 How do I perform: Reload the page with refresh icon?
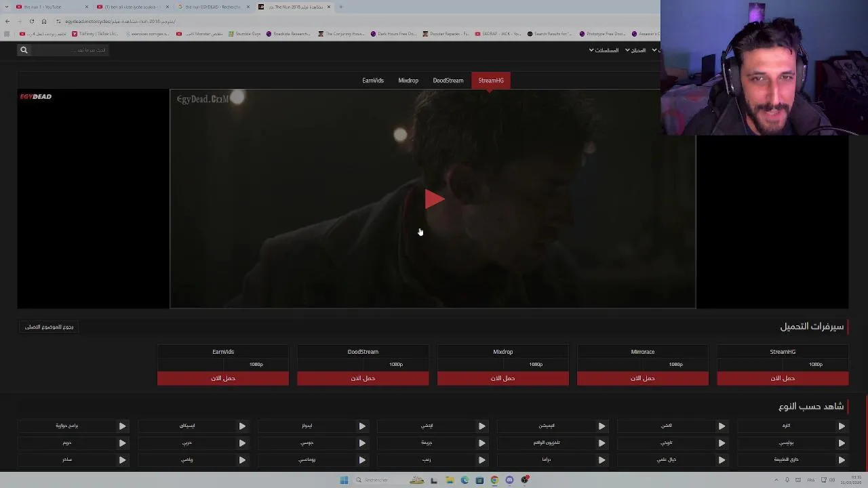pos(31,21)
